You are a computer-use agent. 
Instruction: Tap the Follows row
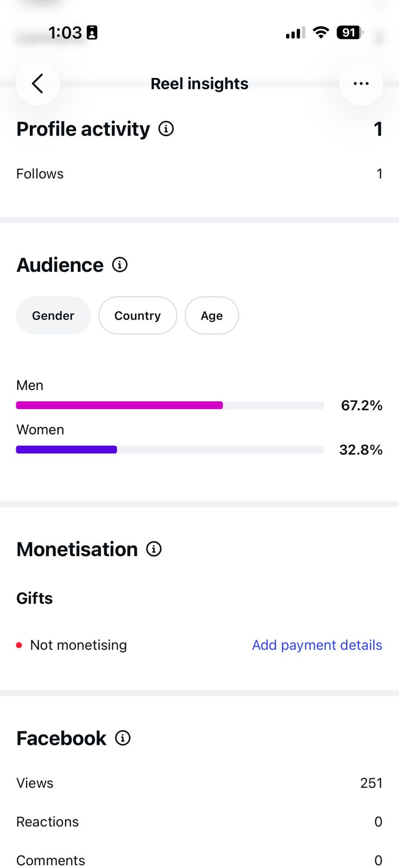[x=200, y=174]
